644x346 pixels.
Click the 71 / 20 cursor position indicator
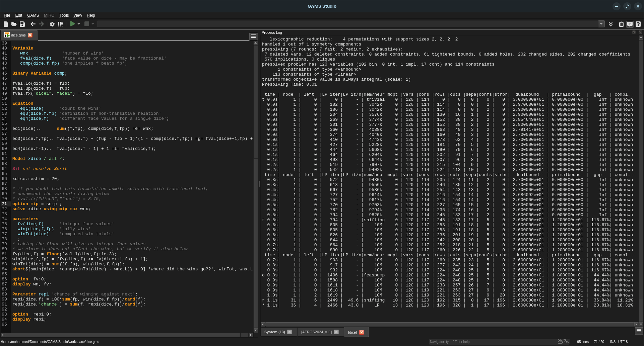coord(599,342)
